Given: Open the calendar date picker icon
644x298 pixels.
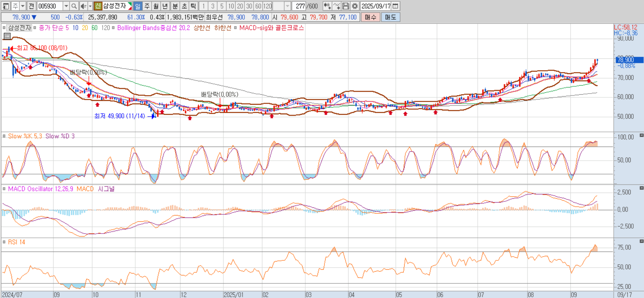Looking at the screenshot, I should pyautogui.click(x=396, y=6).
